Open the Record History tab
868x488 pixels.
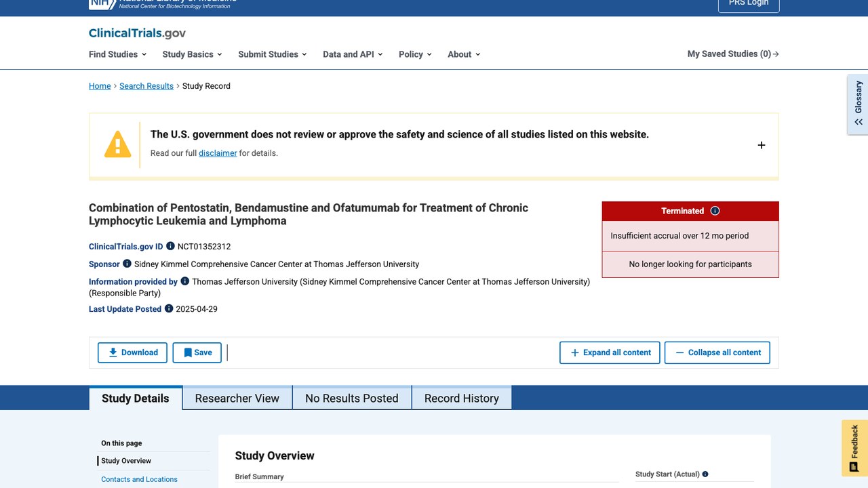(x=462, y=399)
